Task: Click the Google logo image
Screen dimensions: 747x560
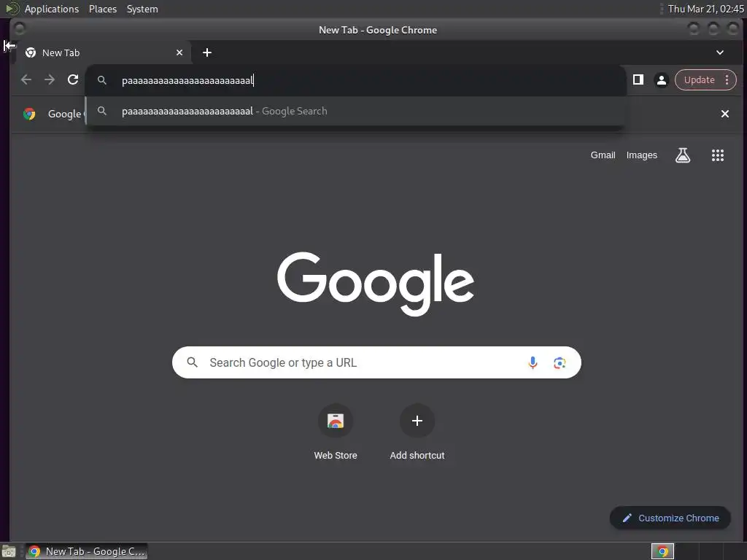Action: [376, 284]
